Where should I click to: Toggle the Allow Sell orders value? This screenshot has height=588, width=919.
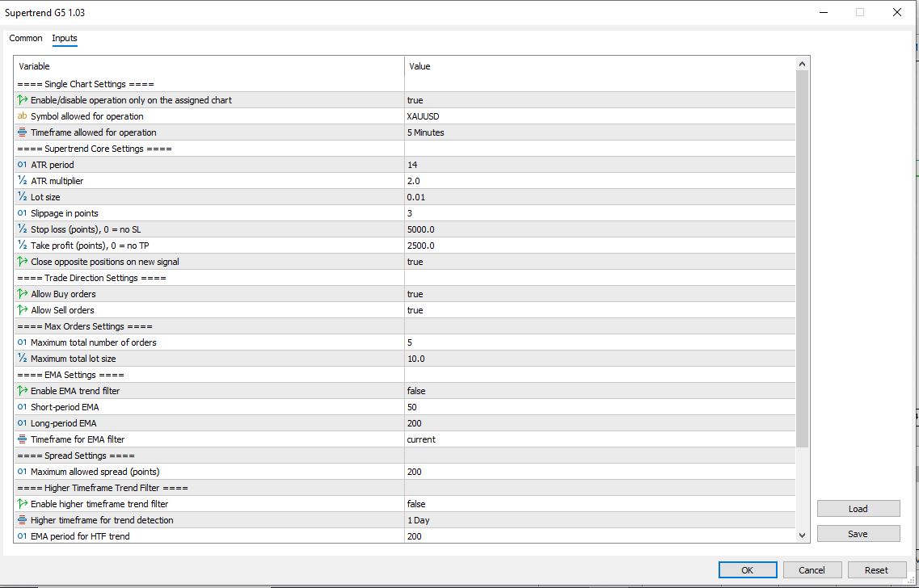pyautogui.click(x=598, y=310)
